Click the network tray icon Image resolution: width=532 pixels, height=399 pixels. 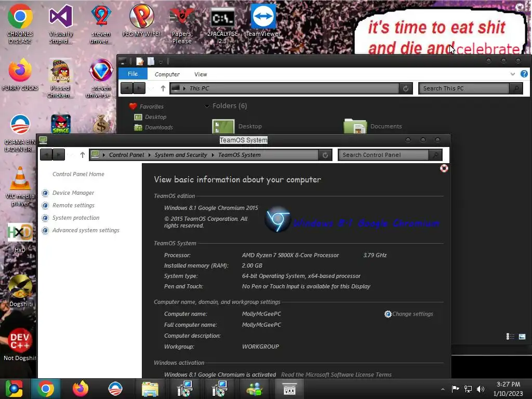[468, 389]
